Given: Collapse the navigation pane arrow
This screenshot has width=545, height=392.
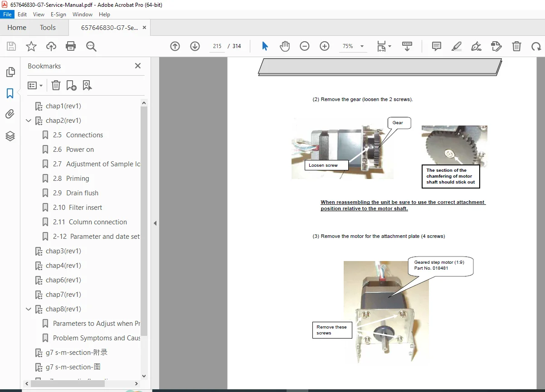Looking at the screenshot, I should tap(155, 223).
